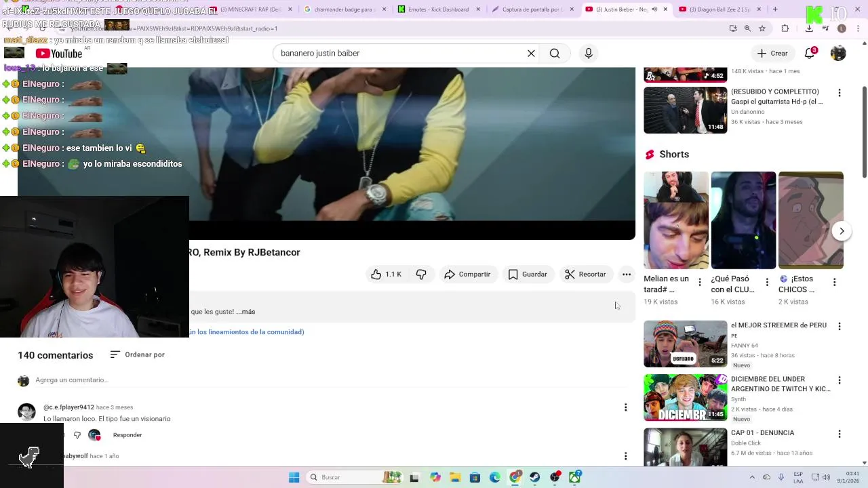Open Melian es un tarad short thumbnail

[676, 220]
